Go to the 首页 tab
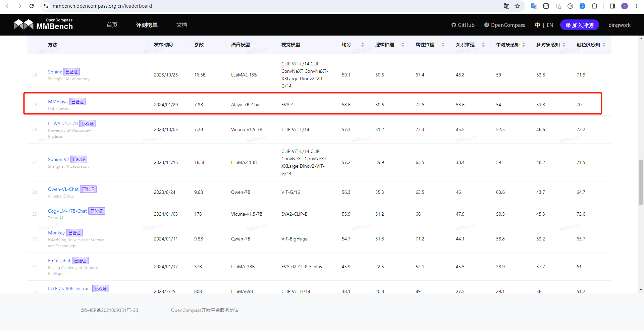This screenshot has width=644, height=331. (112, 25)
